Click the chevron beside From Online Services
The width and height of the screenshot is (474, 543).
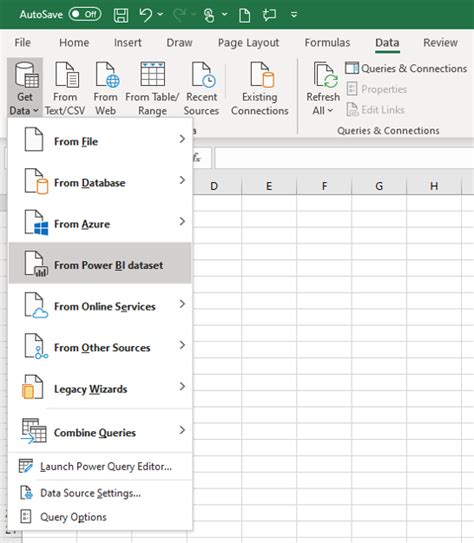click(182, 304)
